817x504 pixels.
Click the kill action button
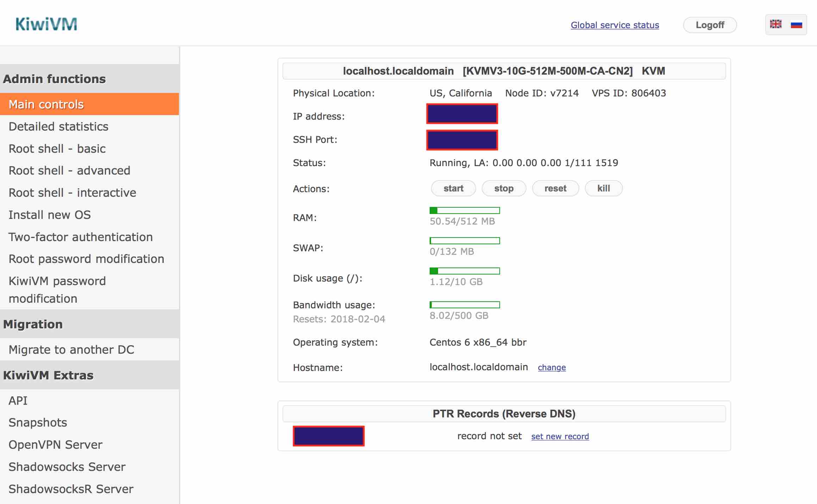pos(604,188)
